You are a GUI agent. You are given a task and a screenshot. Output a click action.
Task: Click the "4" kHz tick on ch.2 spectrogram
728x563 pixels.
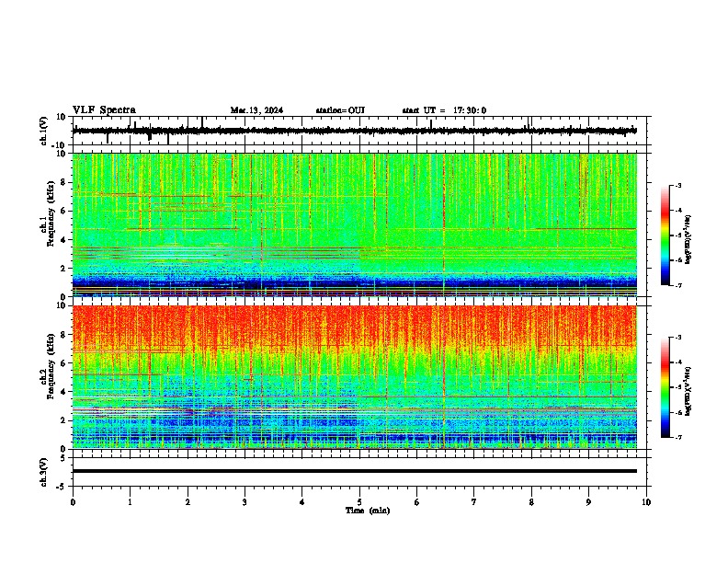click(63, 392)
